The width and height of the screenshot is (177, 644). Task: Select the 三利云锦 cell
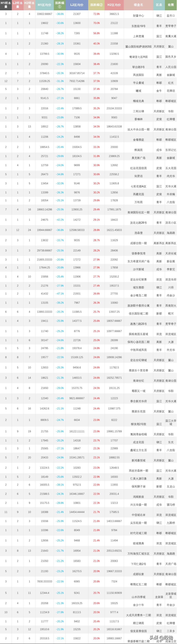pos(138,111)
